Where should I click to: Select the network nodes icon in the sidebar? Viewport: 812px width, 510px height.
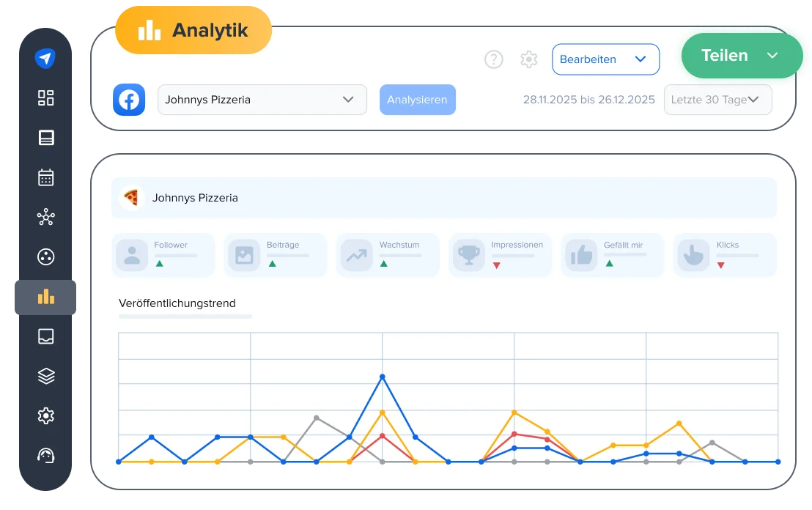(45, 217)
